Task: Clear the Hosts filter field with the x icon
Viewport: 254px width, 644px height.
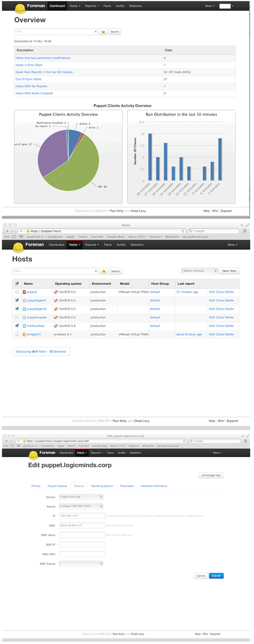Action: (96, 271)
